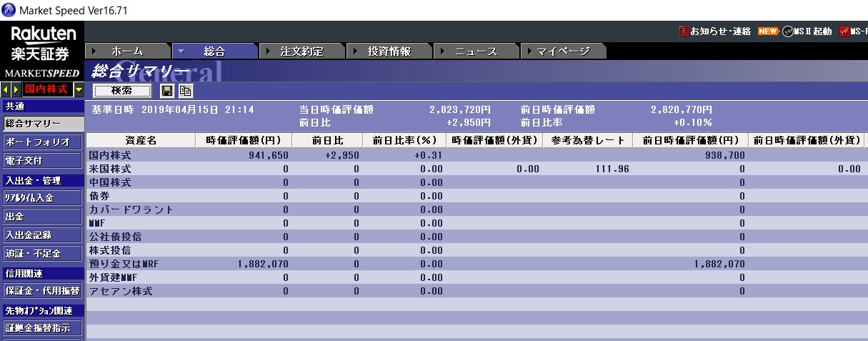This screenshot has width=868, height=341.
Task: Select the 公社債投信 table row name
Action: point(115,237)
